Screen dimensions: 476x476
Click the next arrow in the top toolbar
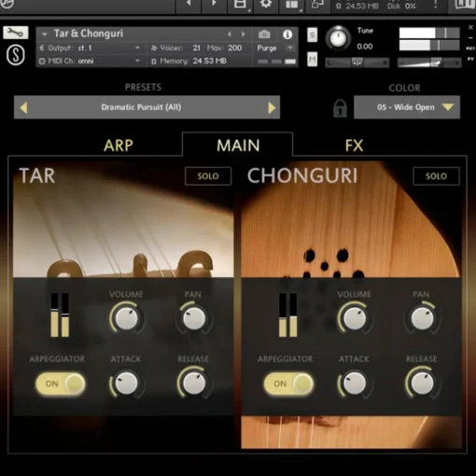click(x=214, y=4)
